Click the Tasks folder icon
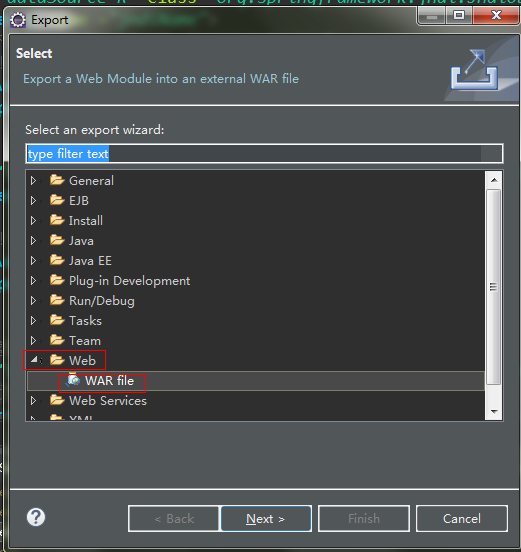The image size is (521, 552). point(57,320)
